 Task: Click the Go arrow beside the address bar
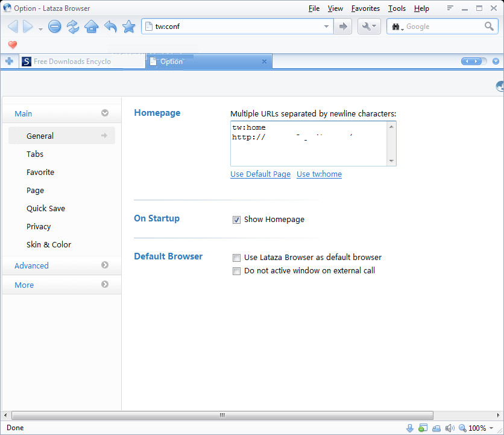[x=343, y=27]
